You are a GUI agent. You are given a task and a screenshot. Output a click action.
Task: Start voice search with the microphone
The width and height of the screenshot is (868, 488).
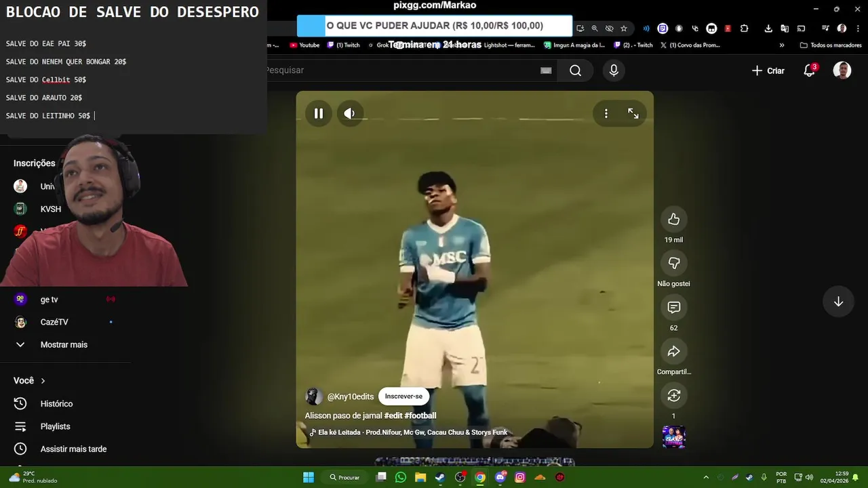(x=614, y=70)
